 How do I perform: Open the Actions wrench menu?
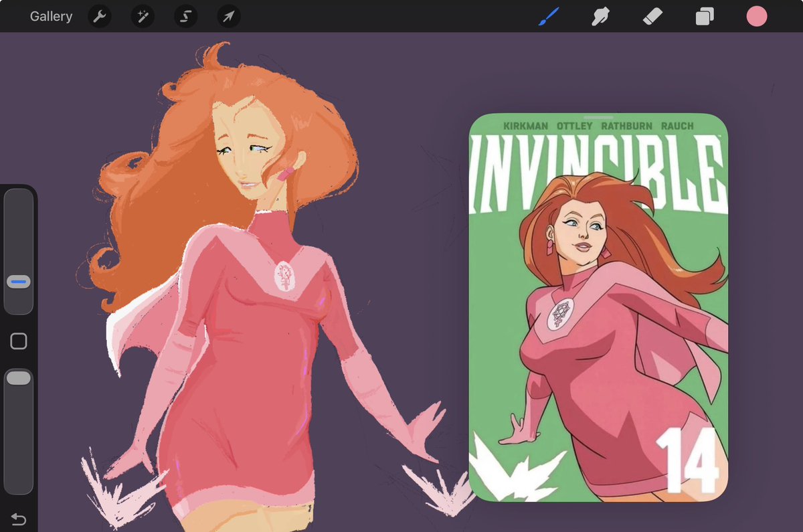point(100,16)
